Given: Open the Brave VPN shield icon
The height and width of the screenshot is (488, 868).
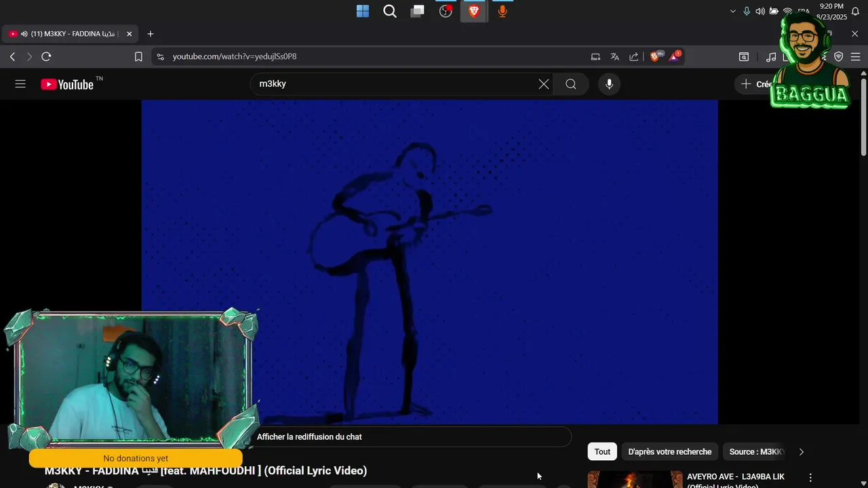Looking at the screenshot, I should 839,57.
